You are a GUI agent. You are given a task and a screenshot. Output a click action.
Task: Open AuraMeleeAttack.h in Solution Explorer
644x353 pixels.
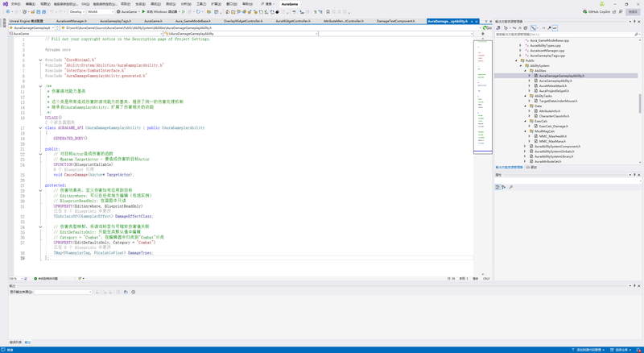554,85
